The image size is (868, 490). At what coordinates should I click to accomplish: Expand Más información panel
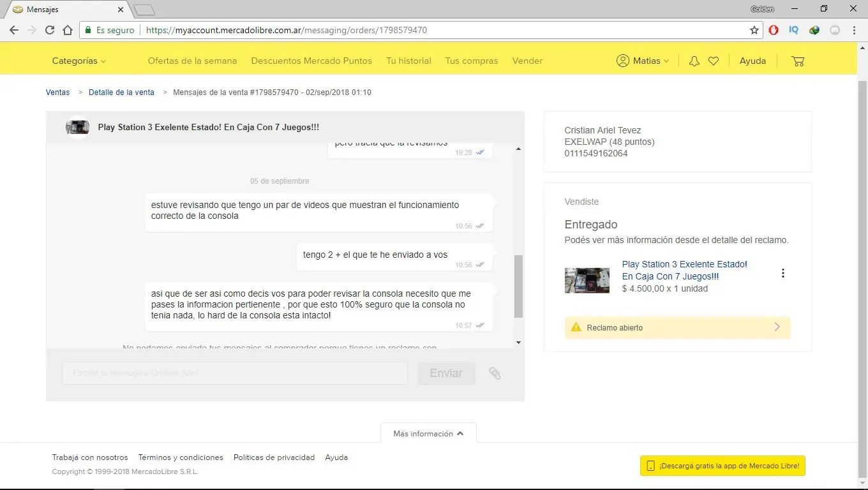click(x=428, y=433)
